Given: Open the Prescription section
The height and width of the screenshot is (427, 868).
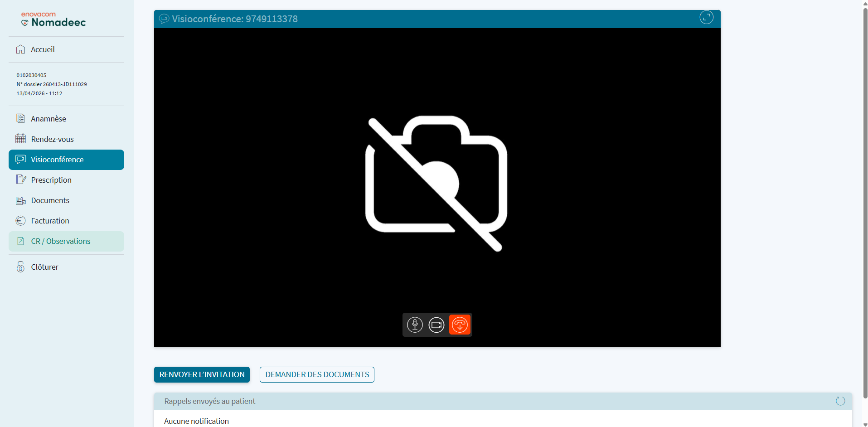Looking at the screenshot, I should click(x=66, y=180).
